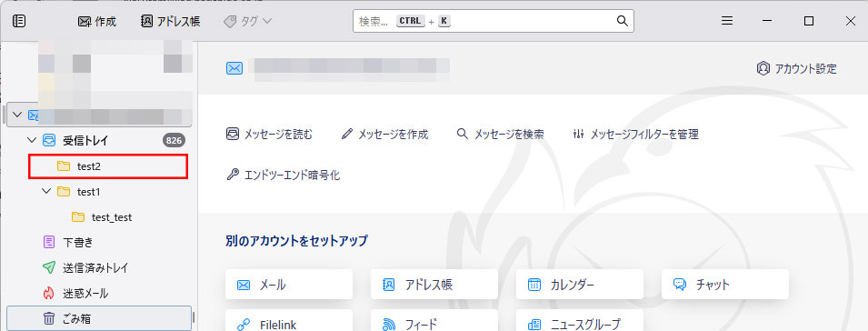Click メッセージを検索 link
Screen dimensions: 868x331
click(x=501, y=134)
